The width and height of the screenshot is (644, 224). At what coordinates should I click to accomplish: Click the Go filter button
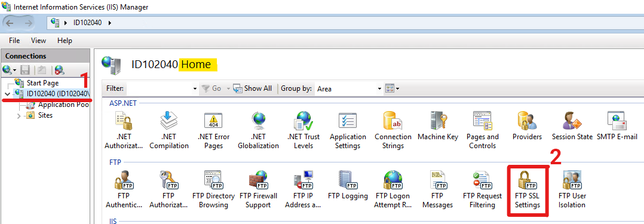(212, 88)
